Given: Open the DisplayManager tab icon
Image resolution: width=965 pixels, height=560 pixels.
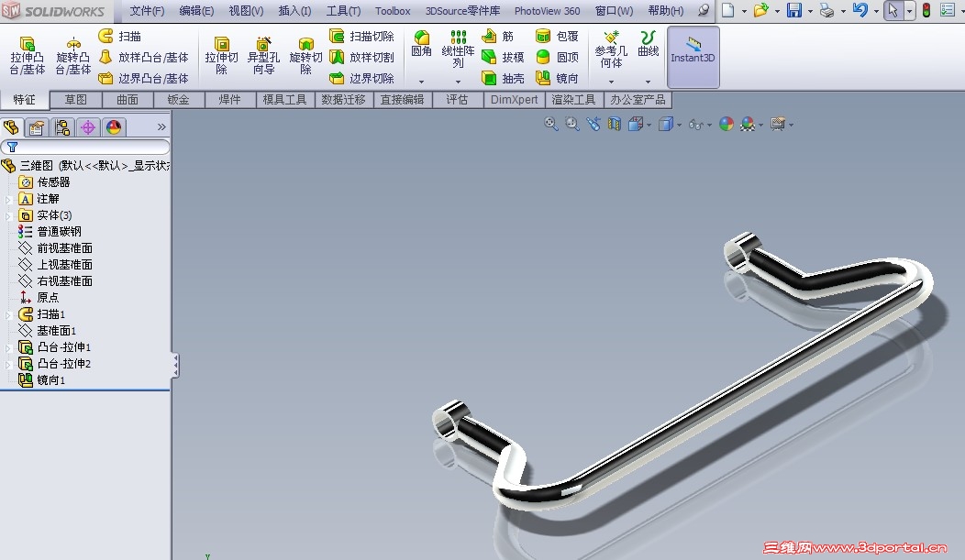Looking at the screenshot, I should pos(114,127).
